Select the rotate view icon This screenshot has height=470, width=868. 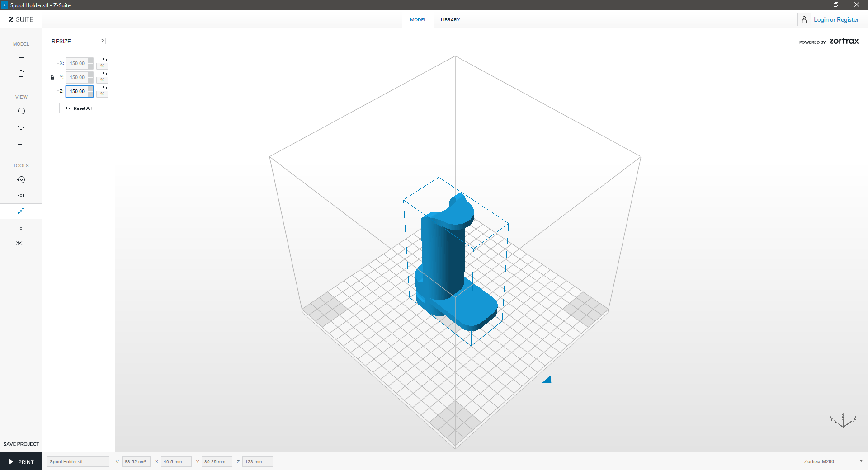(x=21, y=111)
